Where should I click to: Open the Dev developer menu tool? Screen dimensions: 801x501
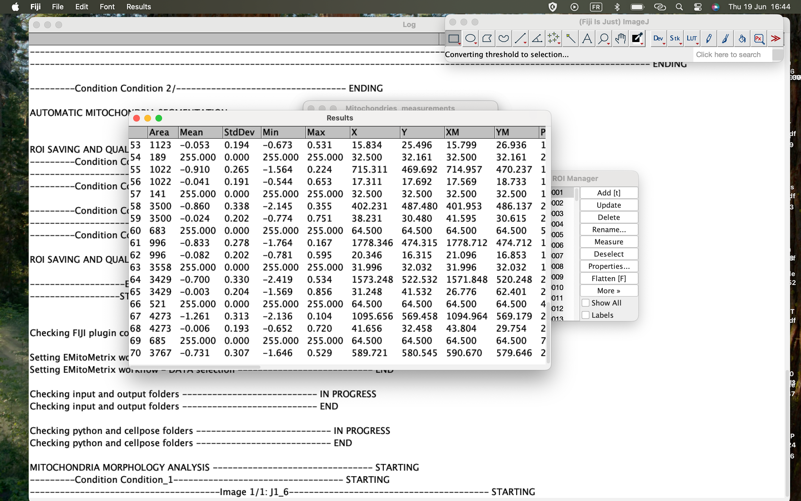pos(658,38)
